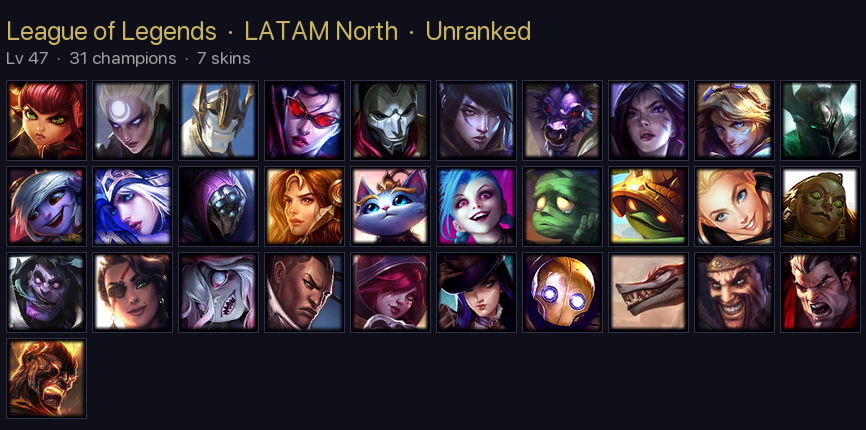Screen dimensions: 866x430
Task: Click the League of Legends account title
Action: click(x=111, y=31)
